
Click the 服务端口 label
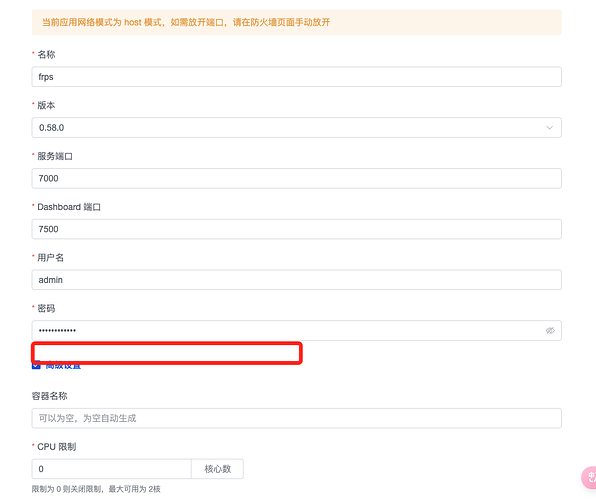(x=55, y=156)
